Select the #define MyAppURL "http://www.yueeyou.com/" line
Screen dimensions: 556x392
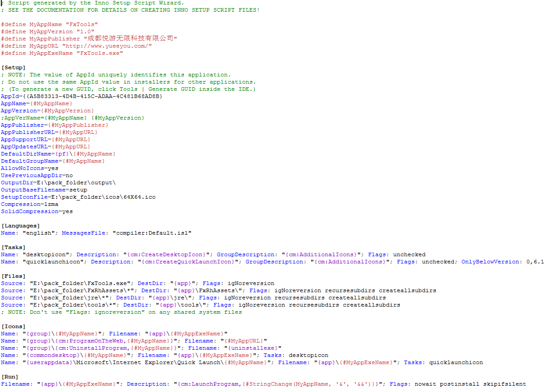coord(76,46)
